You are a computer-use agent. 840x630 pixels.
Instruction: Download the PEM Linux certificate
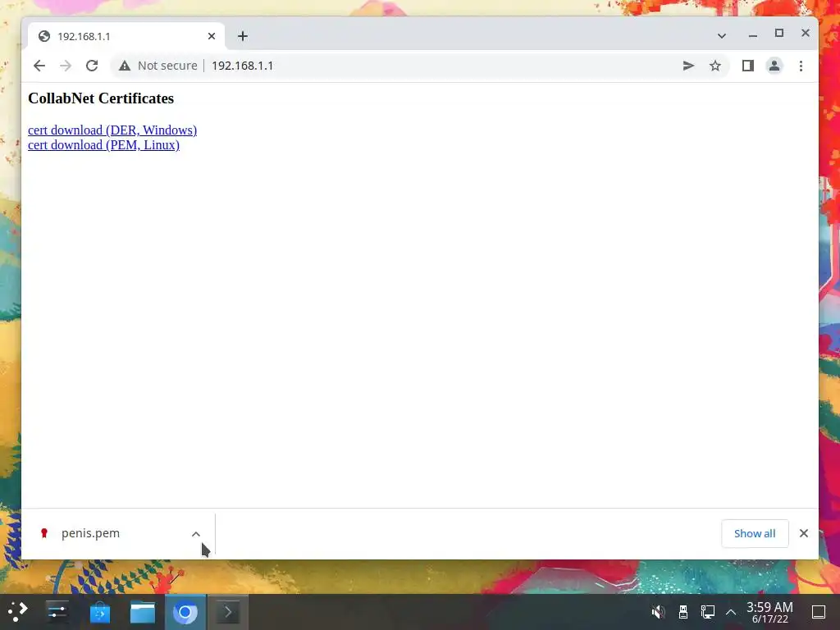coord(104,145)
